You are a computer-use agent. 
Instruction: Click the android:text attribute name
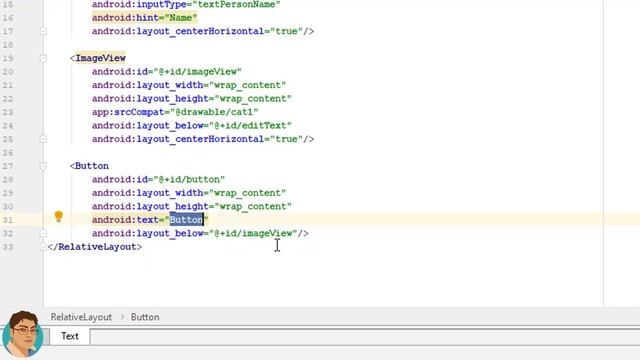pos(125,220)
